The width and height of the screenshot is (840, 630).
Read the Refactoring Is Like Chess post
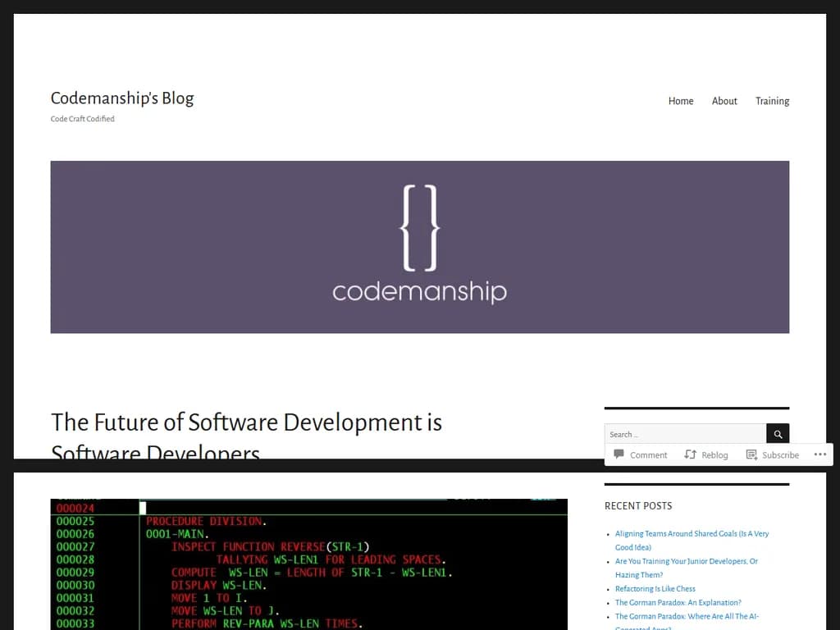tap(655, 589)
